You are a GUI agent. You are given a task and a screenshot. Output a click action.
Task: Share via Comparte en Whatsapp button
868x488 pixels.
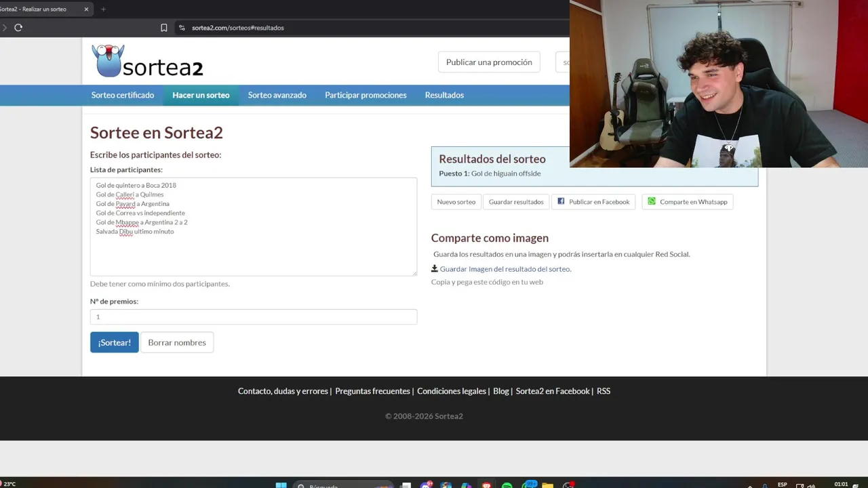[x=688, y=202]
